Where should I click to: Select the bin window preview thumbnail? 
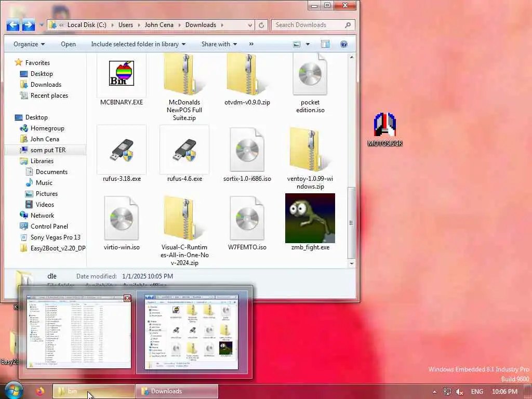tap(79, 332)
